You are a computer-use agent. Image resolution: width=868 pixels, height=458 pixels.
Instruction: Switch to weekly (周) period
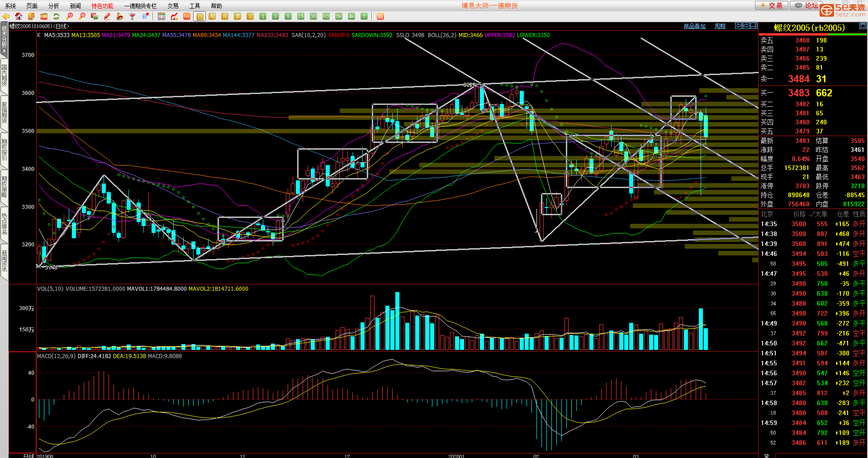pyautogui.click(x=212, y=16)
